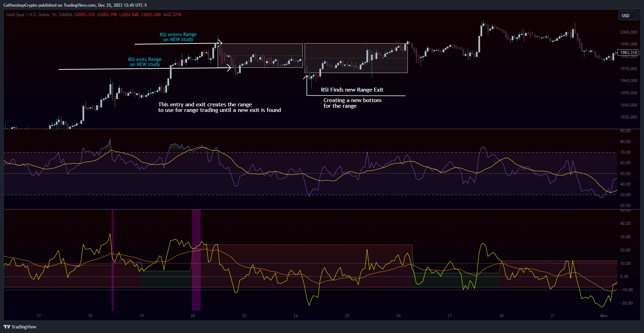Click price axis label 1950.000

click(629, 93)
